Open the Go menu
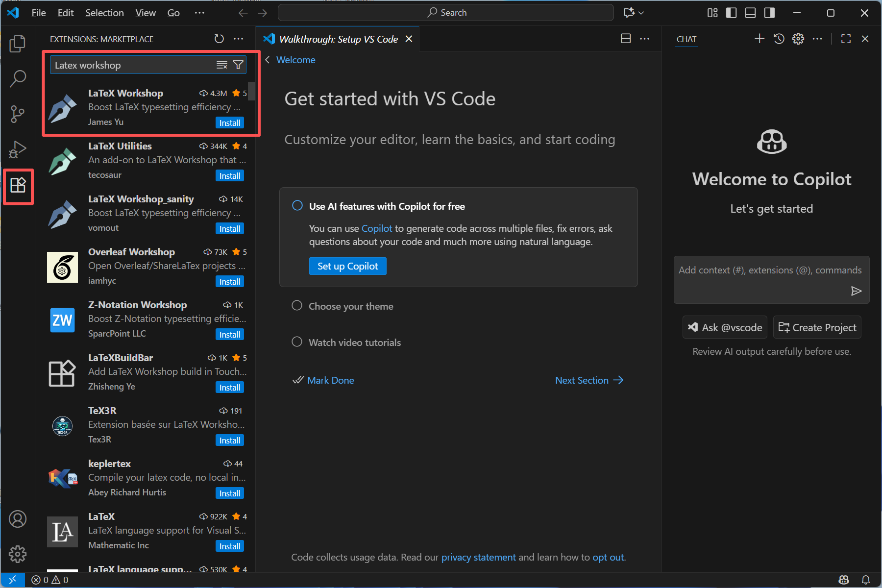Image resolution: width=882 pixels, height=588 pixels. [173, 13]
